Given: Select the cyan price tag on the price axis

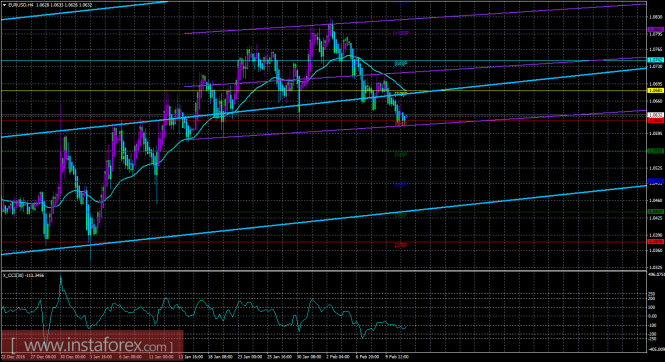Looking at the screenshot, I should pos(655,60).
